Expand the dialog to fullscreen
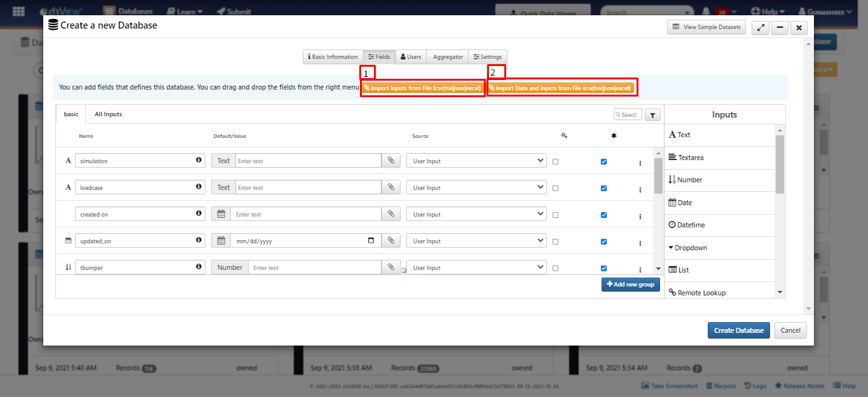This screenshot has width=868, height=397. coord(761,27)
